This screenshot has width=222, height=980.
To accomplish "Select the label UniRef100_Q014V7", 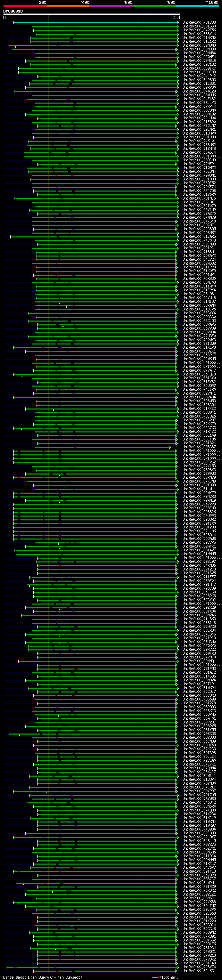I will (199, 550).
